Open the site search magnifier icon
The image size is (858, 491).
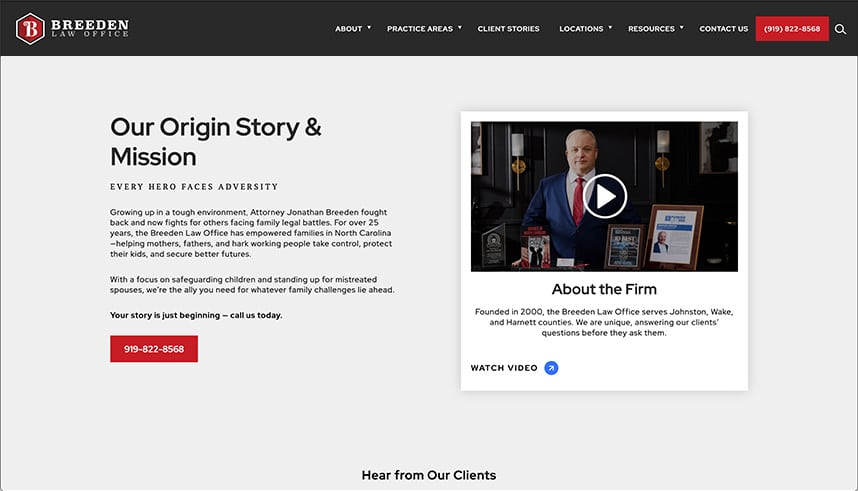click(840, 29)
